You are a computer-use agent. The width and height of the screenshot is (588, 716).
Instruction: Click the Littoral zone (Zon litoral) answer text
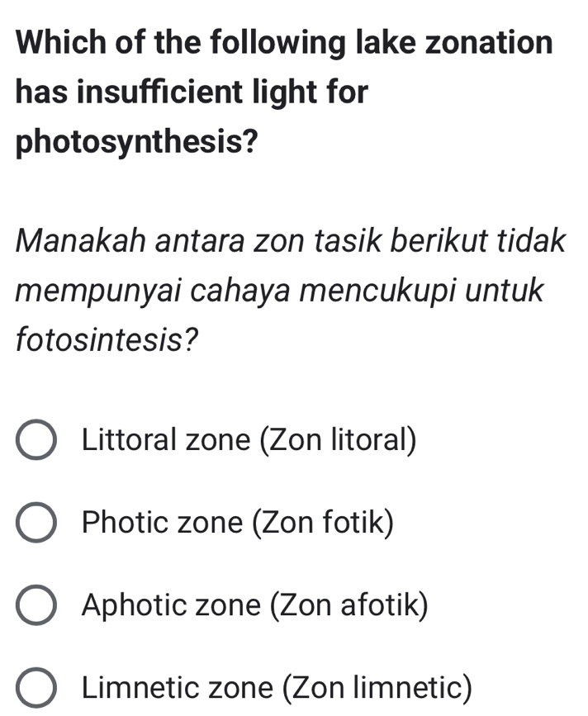[x=250, y=440]
